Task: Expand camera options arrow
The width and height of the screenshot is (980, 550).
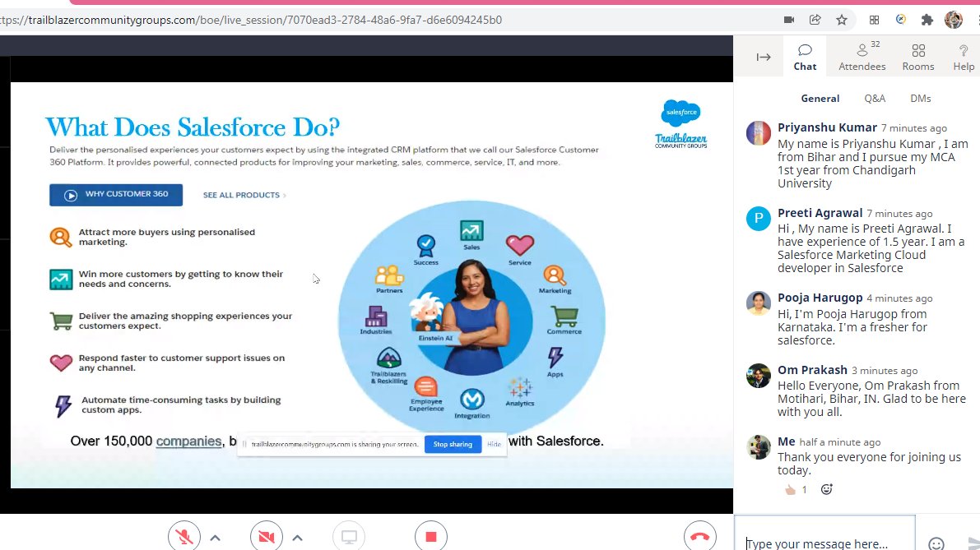Action: coord(298,538)
